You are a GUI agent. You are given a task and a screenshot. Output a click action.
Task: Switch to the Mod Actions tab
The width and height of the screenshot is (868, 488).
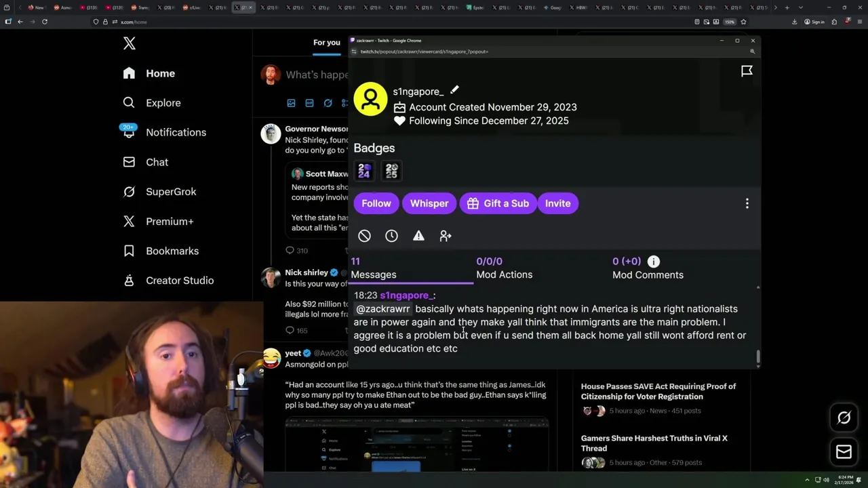(505, 268)
